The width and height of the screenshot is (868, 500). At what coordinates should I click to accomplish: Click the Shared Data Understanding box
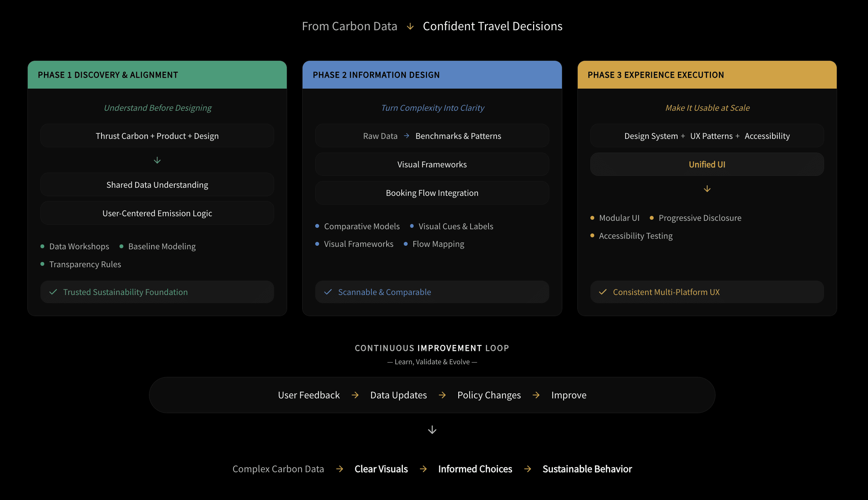click(157, 185)
